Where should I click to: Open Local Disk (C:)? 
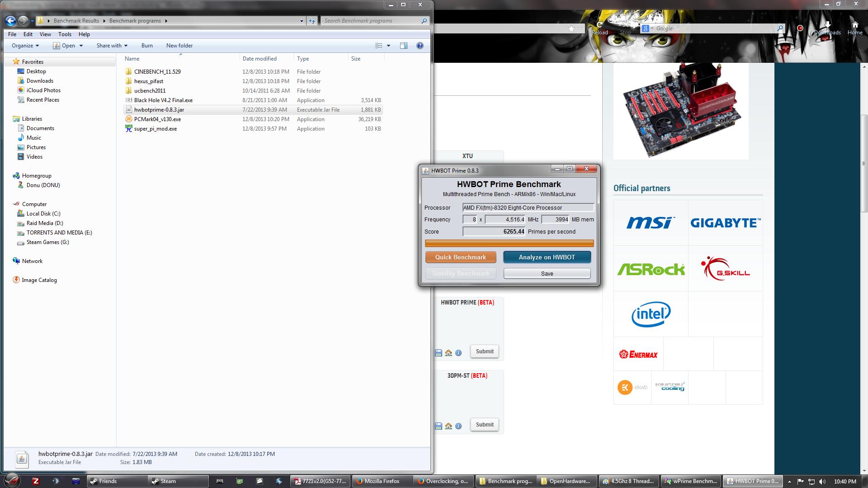coord(43,214)
